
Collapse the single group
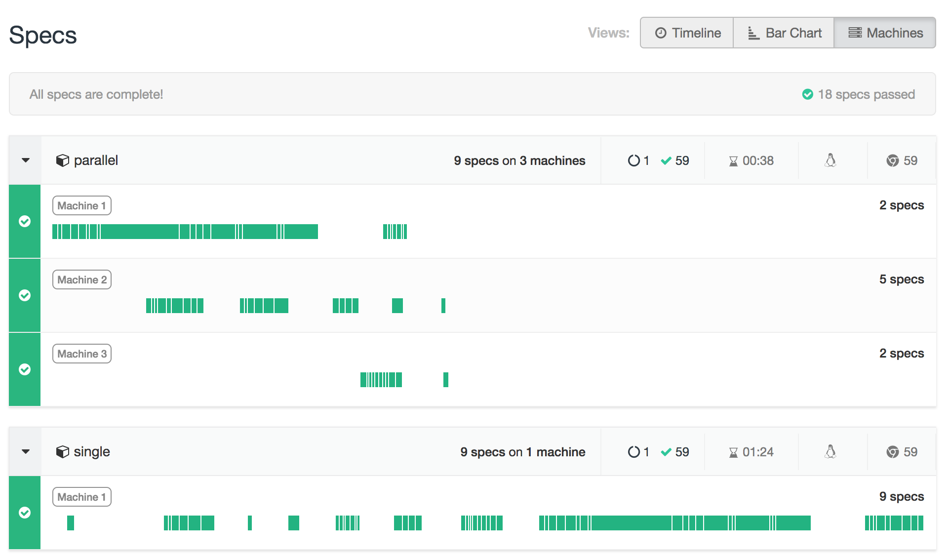click(26, 452)
